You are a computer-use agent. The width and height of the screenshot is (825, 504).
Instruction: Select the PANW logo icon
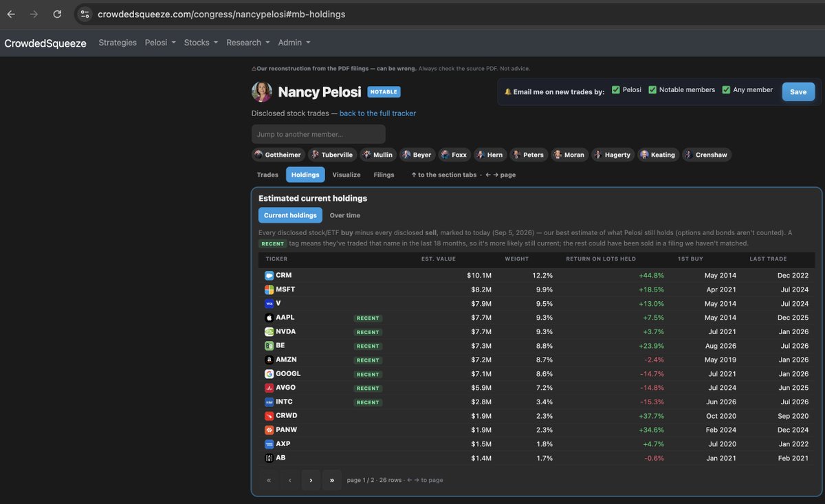coord(269,430)
